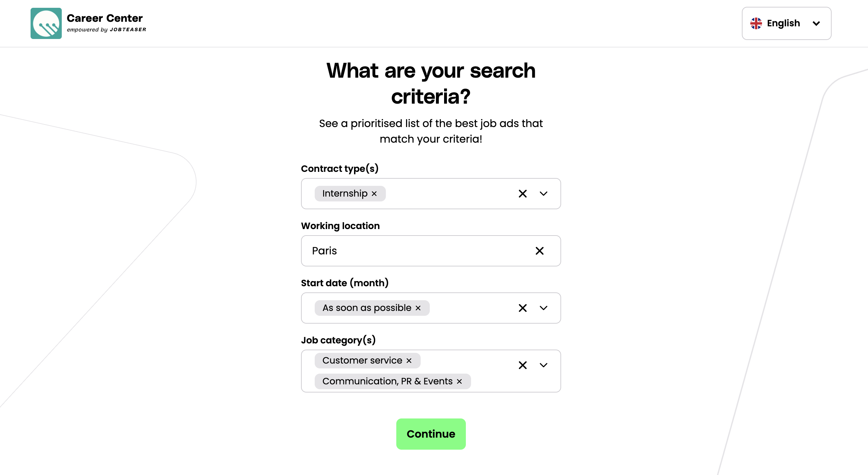Screen dimensions: 868x475
Task: Remove Communication, PR & Events tag
Action: coord(459,381)
